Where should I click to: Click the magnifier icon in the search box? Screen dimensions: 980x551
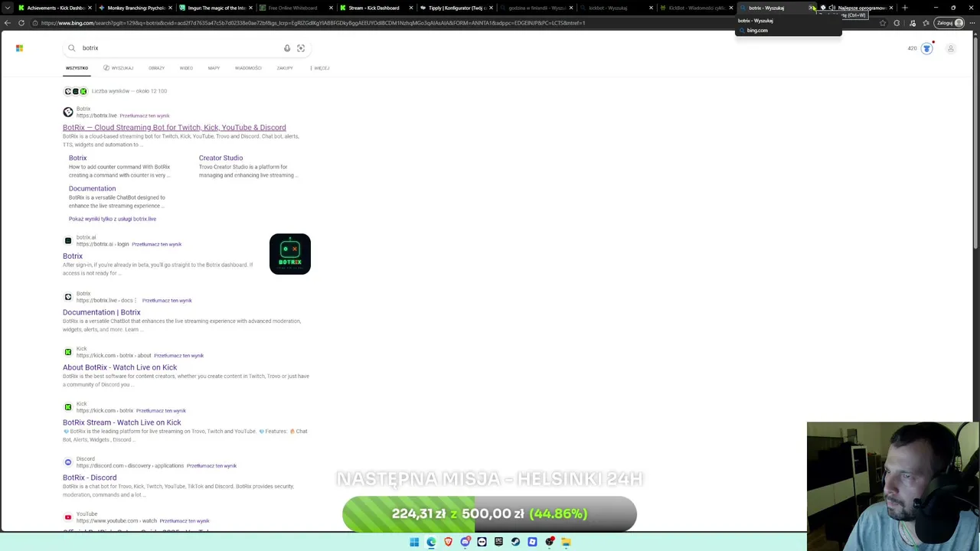point(71,48)
